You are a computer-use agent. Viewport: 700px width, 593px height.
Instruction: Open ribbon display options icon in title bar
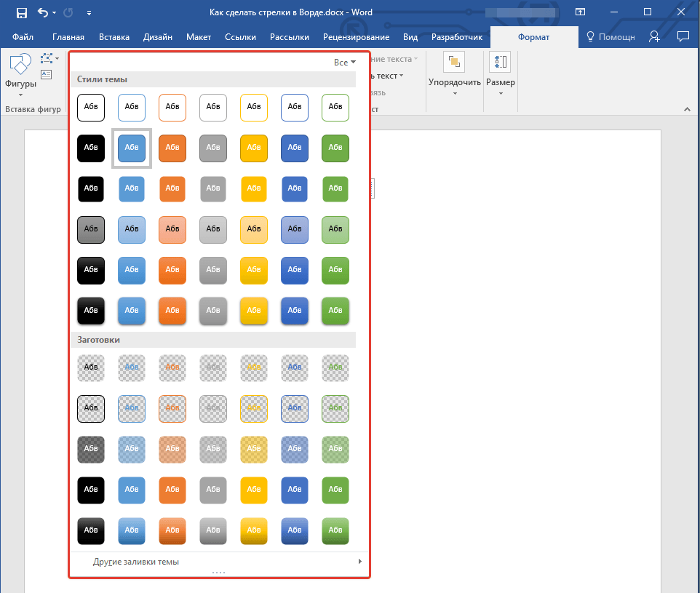click(580, 12)
